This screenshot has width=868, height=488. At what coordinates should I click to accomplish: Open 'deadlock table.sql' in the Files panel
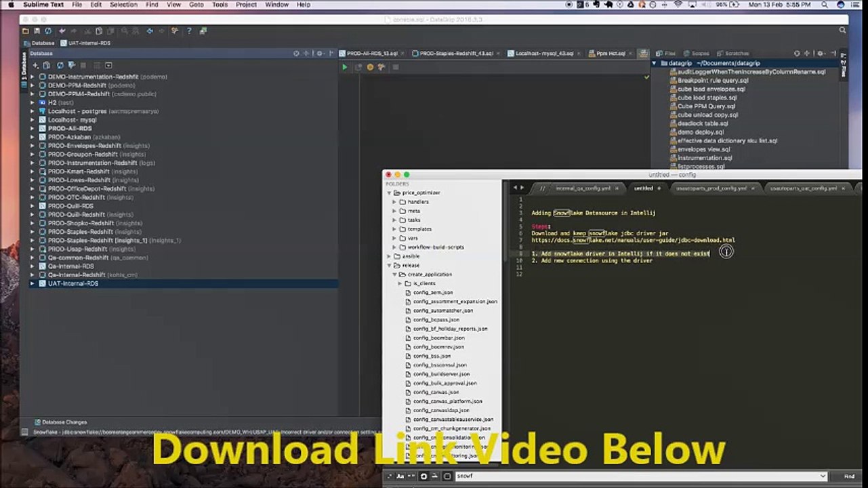point(703,123)
